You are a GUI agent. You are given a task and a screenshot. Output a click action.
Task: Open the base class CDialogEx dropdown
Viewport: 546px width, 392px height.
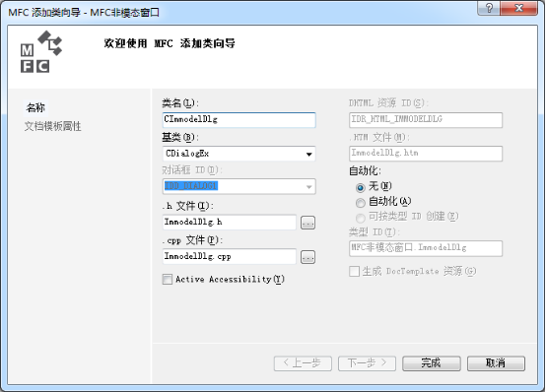click(308, 154)
